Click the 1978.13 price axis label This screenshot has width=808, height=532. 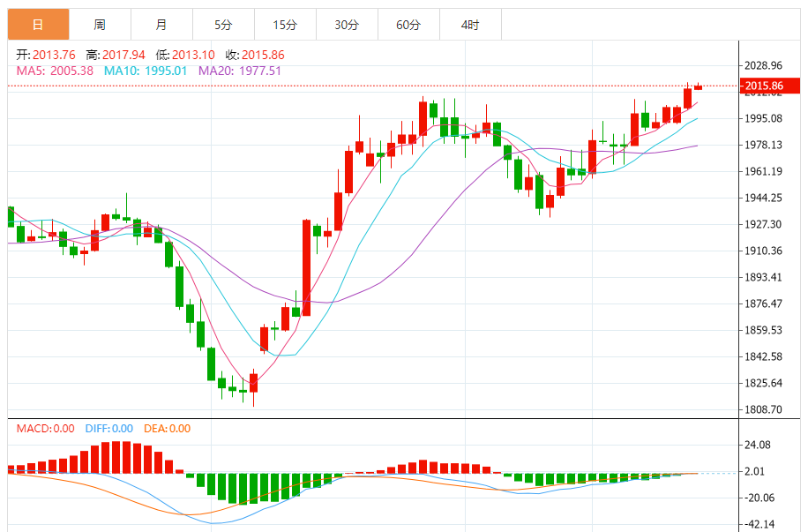tap(763, 145)
